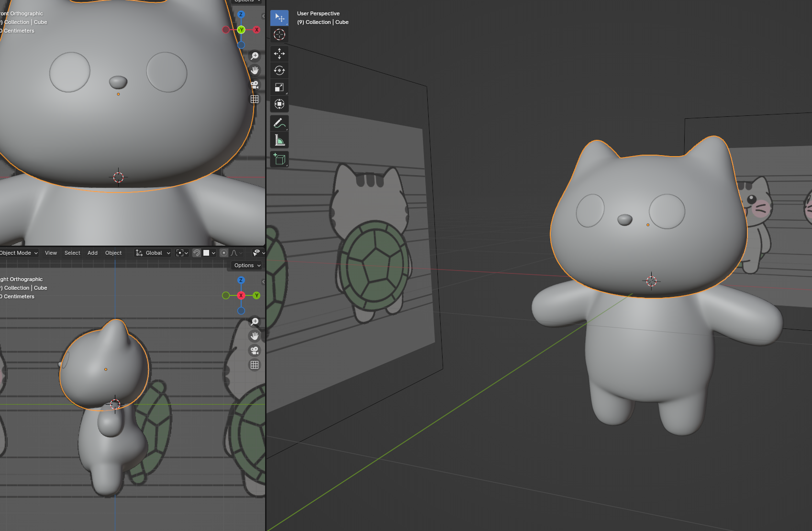Open the Select menu
The height and width of the screenshot is (531, 812).
point(72,253)
